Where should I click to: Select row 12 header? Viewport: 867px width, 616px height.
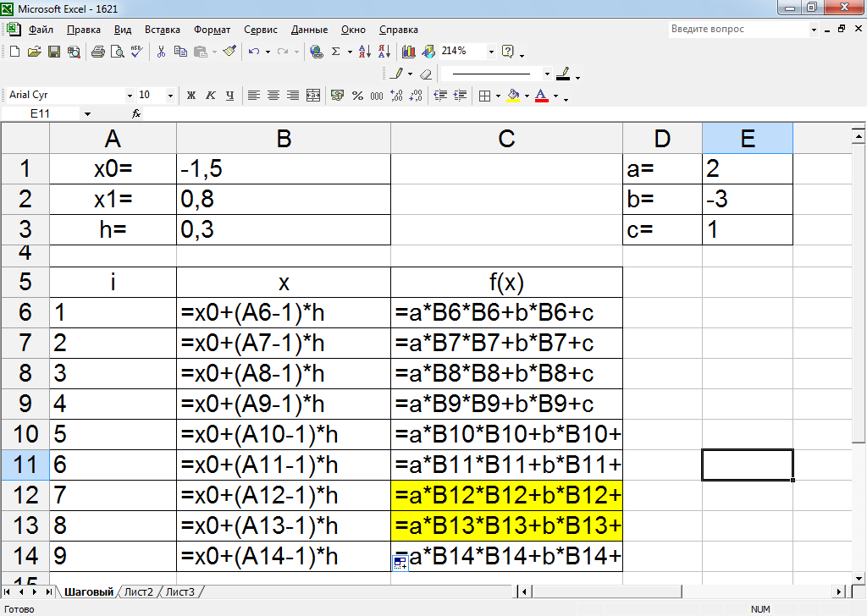25,495
